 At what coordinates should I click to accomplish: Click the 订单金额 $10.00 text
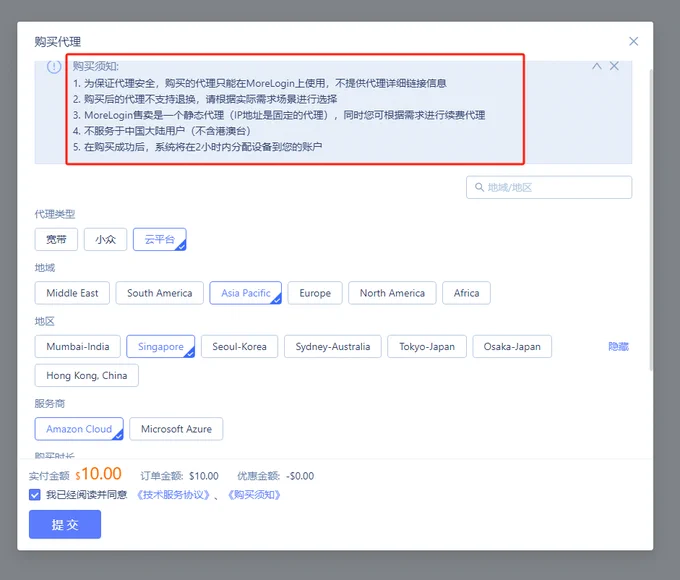[179, 476]
